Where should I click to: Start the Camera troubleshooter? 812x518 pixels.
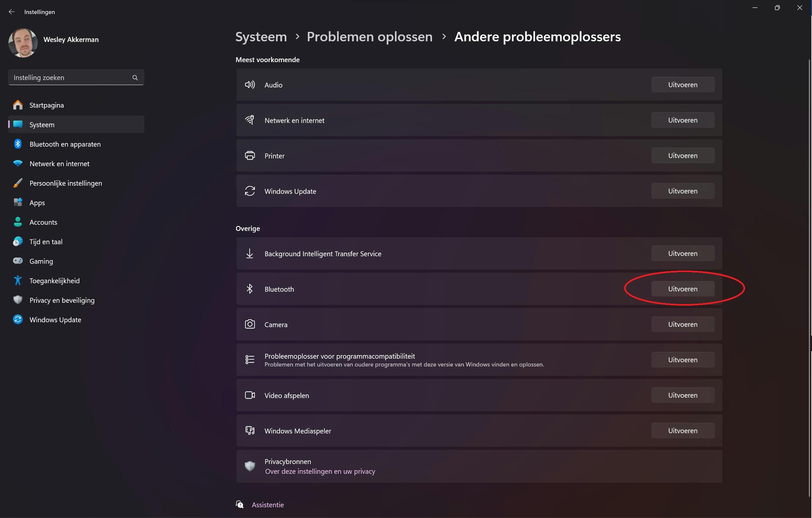[683, 325]
